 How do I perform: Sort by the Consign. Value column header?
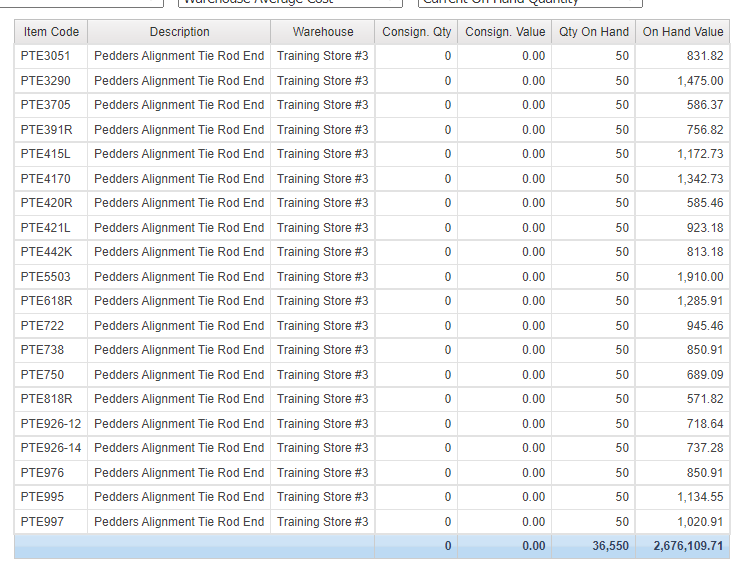(505, 32)
